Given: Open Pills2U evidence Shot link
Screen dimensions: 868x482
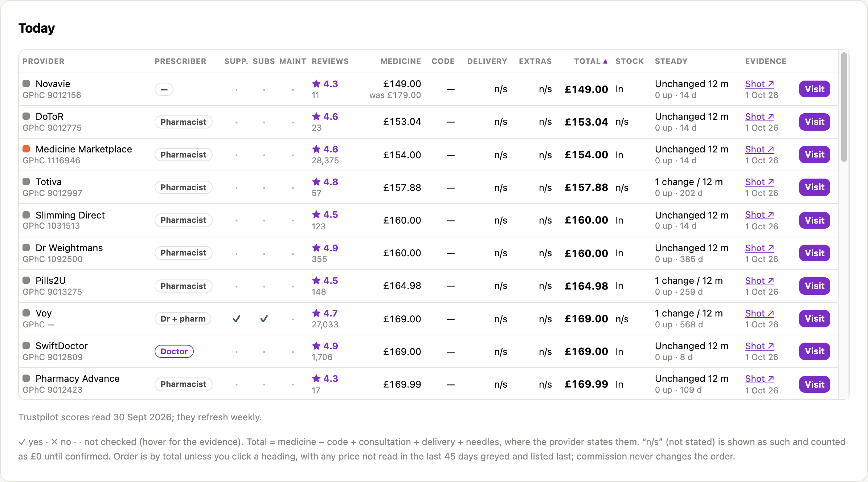Looking at the screenshot, I should 759,281.
